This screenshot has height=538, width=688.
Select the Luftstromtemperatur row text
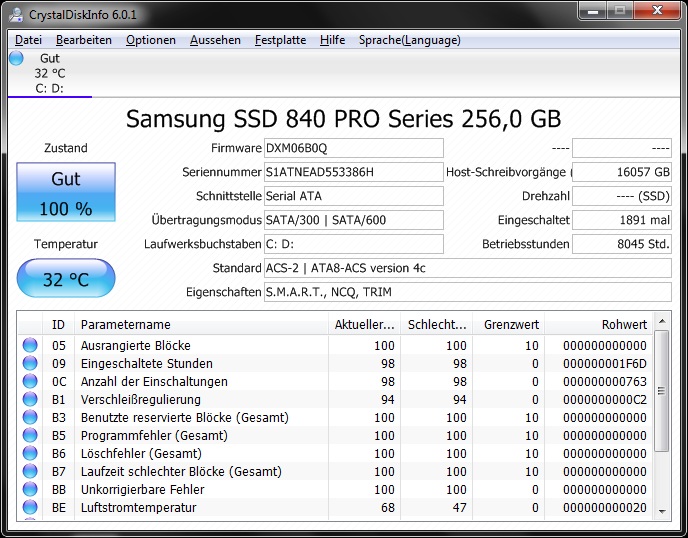139,507
